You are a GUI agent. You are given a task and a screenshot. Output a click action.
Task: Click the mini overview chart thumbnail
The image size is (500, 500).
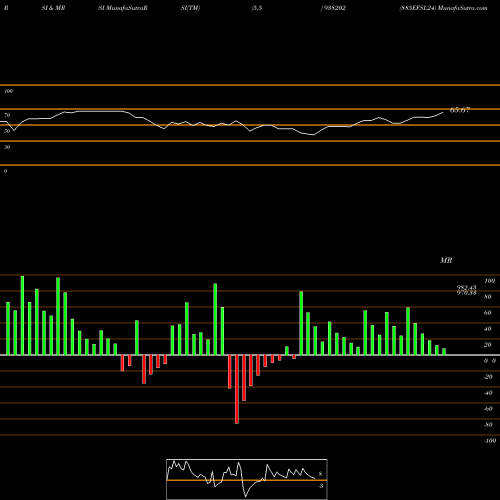(x=247, y=479)
